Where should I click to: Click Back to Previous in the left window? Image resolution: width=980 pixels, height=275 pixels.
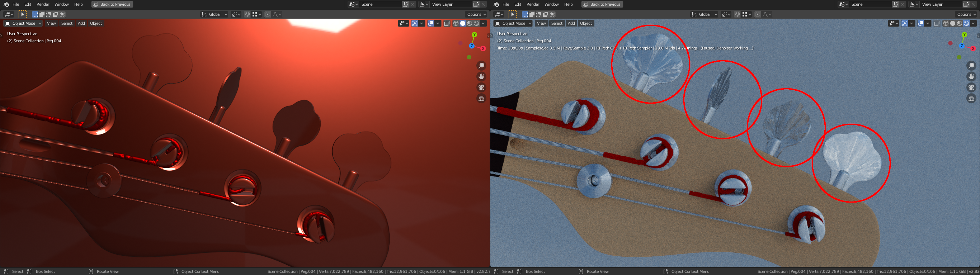click(112, 4)
